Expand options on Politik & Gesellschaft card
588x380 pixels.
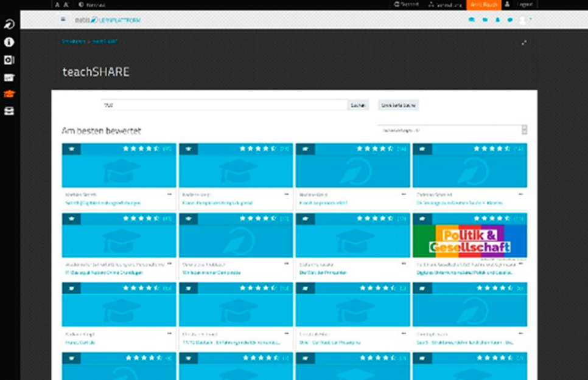(x=520, y=264)
